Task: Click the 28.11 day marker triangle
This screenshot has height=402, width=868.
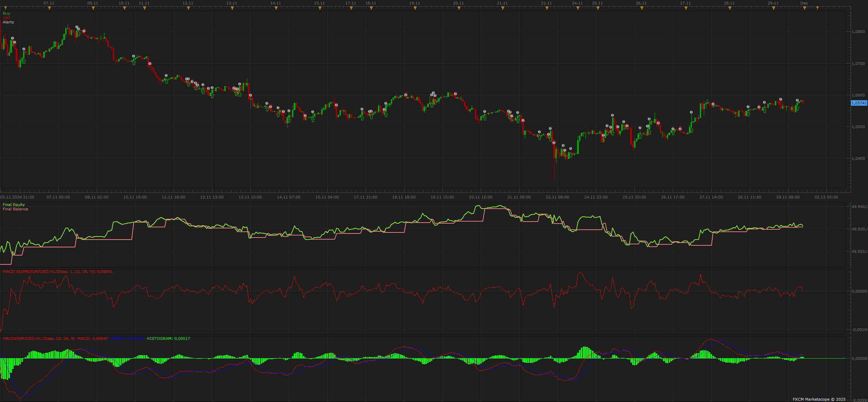Action: (730, 8)
